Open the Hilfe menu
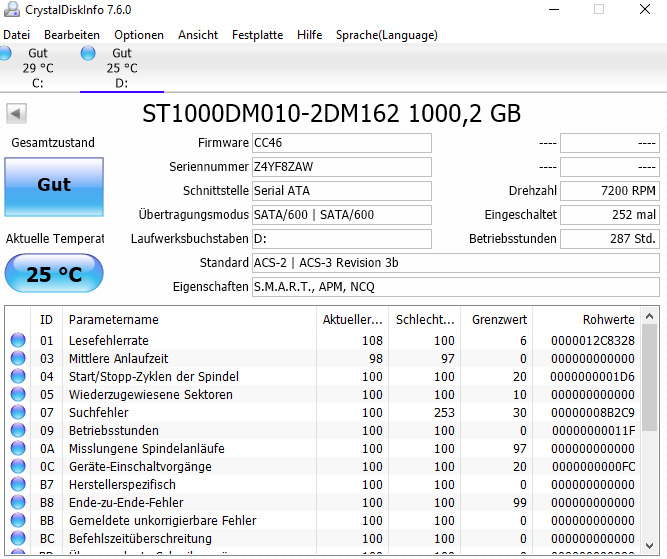This screenshot has height=559, width=667. [309, 35]
